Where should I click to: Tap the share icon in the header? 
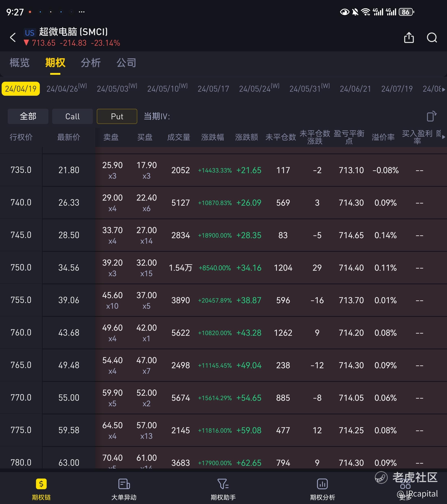[x=409, y=37]
